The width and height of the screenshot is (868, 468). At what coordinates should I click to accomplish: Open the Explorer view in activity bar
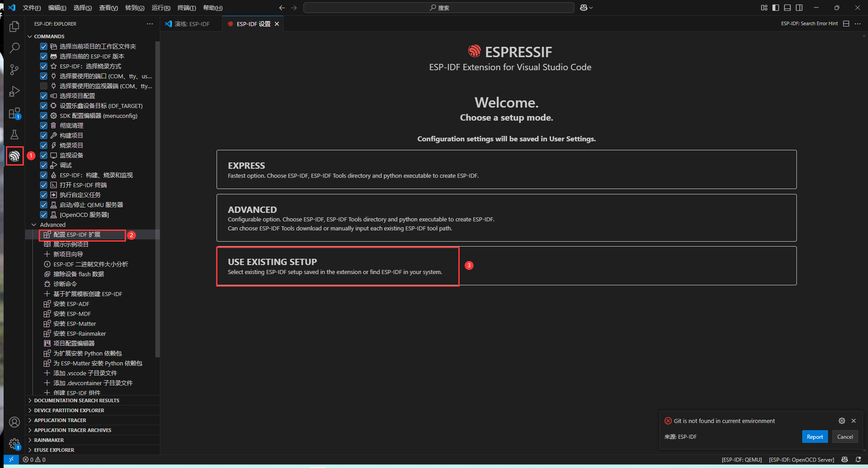point(14,27)
